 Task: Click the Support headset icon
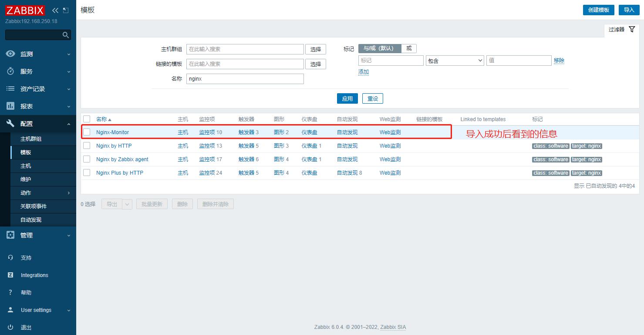click(10, 258)
